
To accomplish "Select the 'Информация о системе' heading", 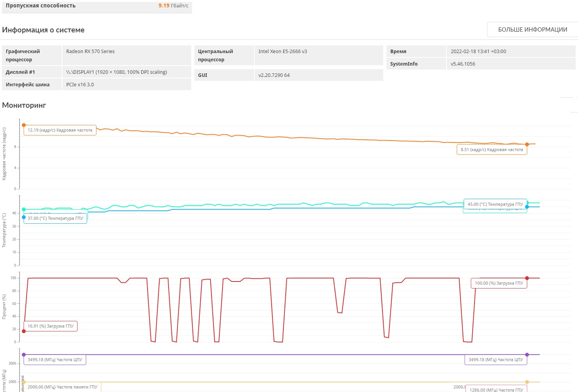I will 43,30.
